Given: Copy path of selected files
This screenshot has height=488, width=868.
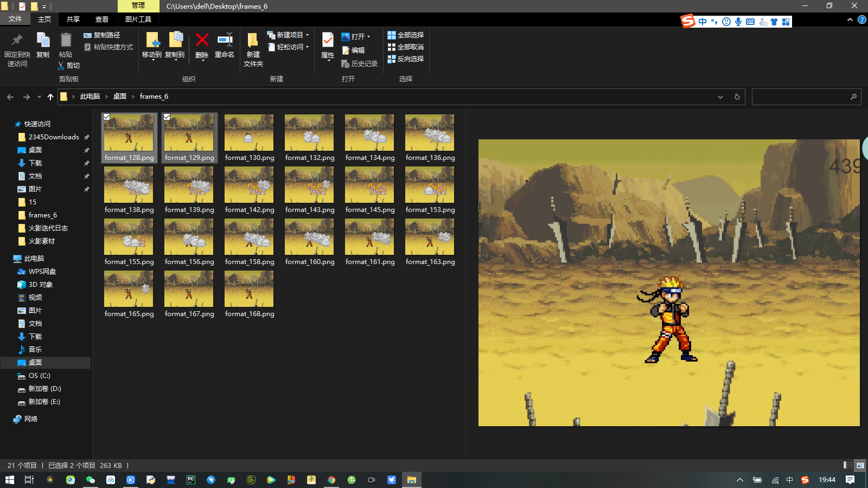Looking at the screenshot, I should pyautogui.click(x=102, y=35).
